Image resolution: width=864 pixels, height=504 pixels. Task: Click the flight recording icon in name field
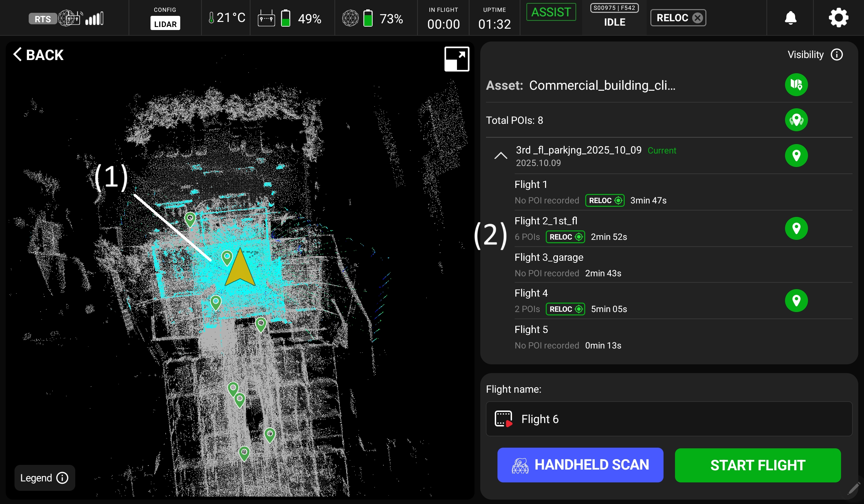click(x=503, y=419)
